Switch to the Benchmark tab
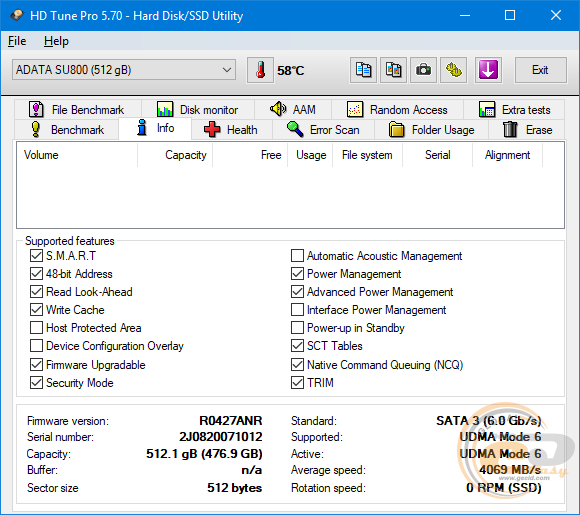 coord(67,130)
